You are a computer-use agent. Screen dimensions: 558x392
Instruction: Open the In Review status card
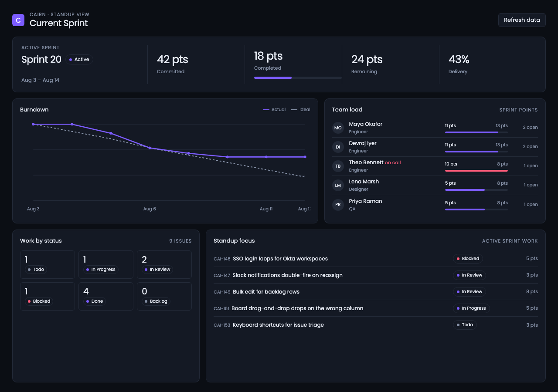[x=164, y=264]
